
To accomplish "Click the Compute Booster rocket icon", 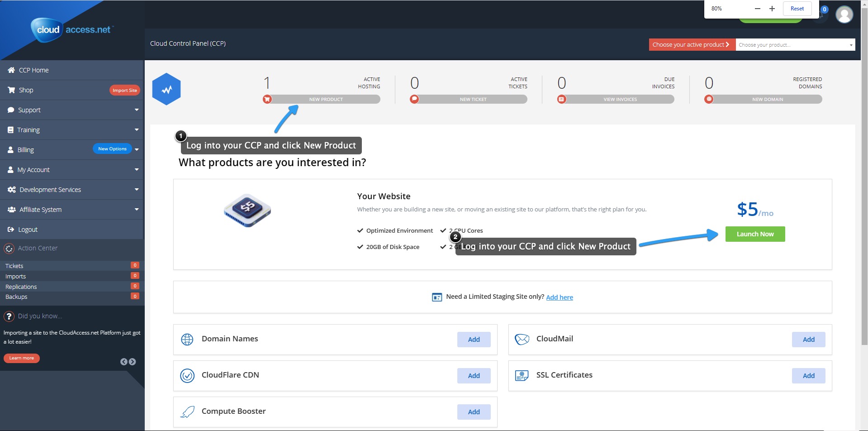I will 187,412.
